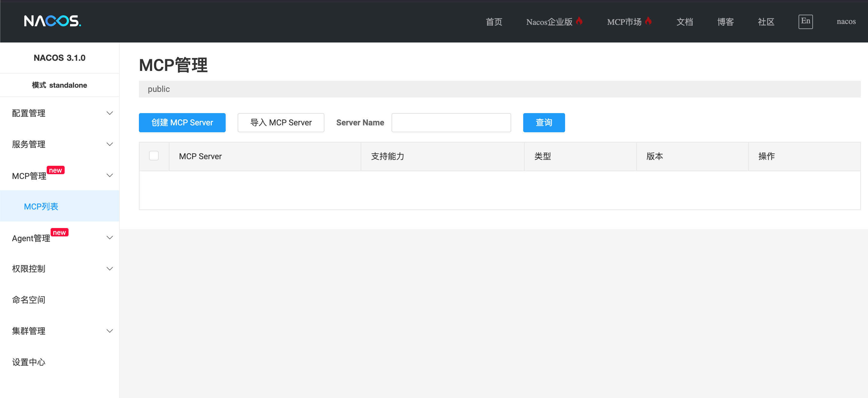Click the flame icon beside Nacos企业版
Image resolution: width=868 pixels, height=398 pixels.
579,21
